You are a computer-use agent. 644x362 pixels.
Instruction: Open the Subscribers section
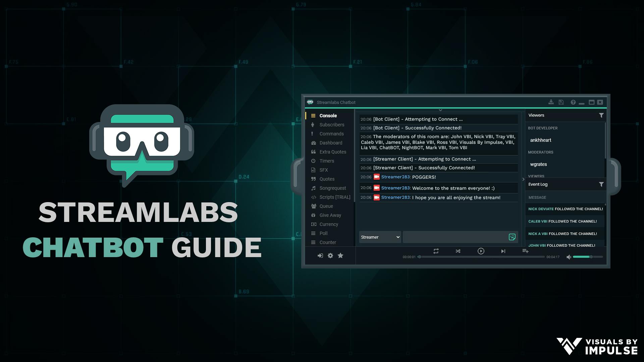point(332,125)
